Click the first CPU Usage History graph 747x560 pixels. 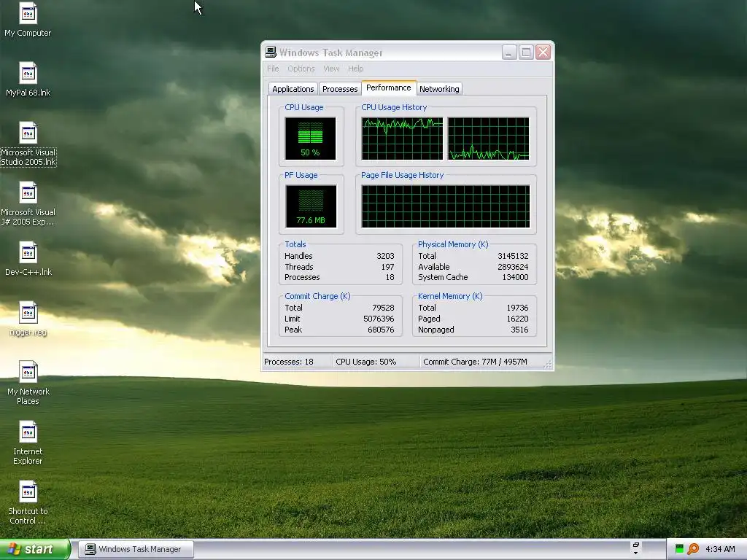tap(402, 139)
